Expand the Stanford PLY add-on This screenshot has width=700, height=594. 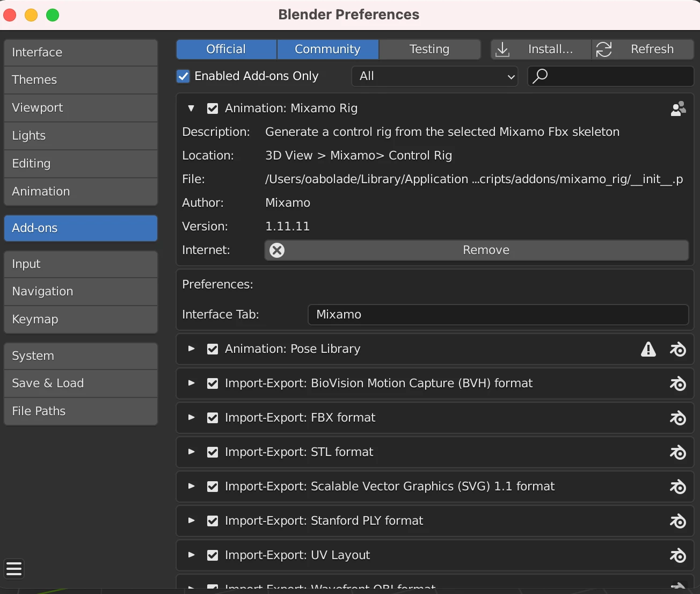tap(191, 521)
